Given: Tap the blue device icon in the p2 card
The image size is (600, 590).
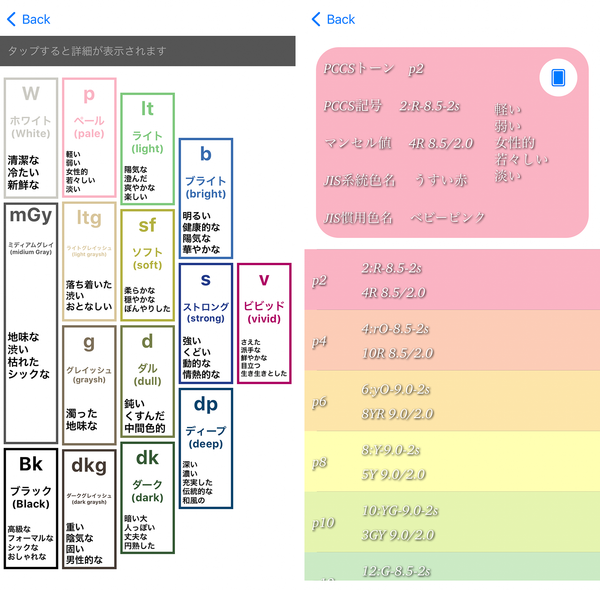Looking at the screenshot, I should click(558, 77).
